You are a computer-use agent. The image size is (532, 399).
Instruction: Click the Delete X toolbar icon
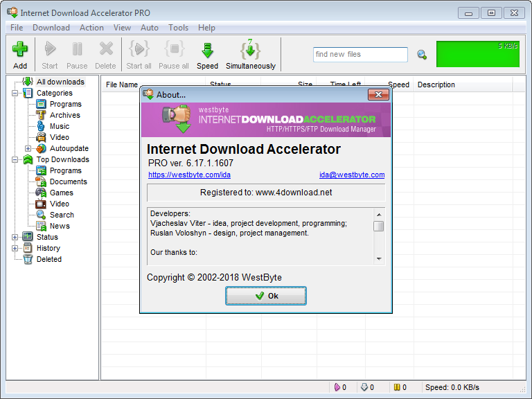[x=106, y=49]
